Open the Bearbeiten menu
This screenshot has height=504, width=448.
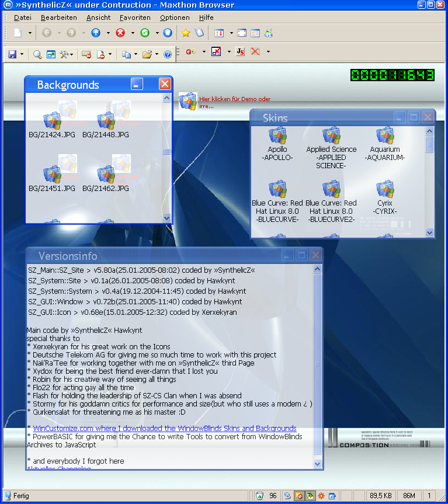point(59,18)
